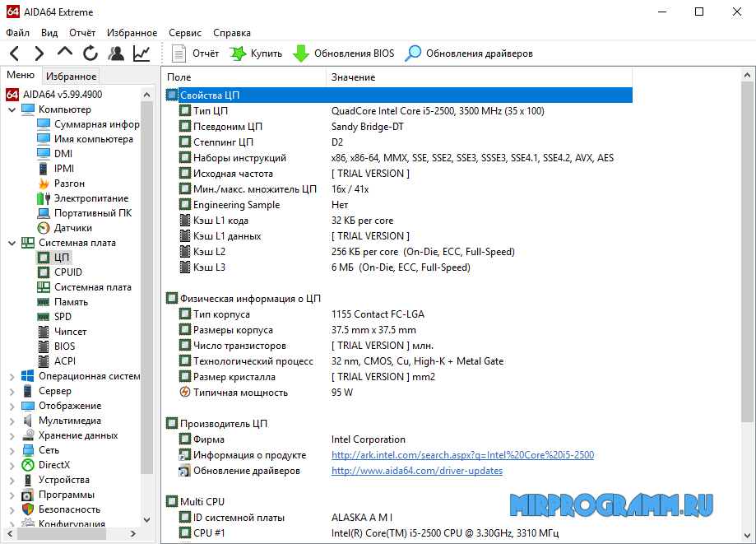This screenshot has height=544, width=756.
Task: Click the Безопасность shield icon
Action: coord(28,509)
